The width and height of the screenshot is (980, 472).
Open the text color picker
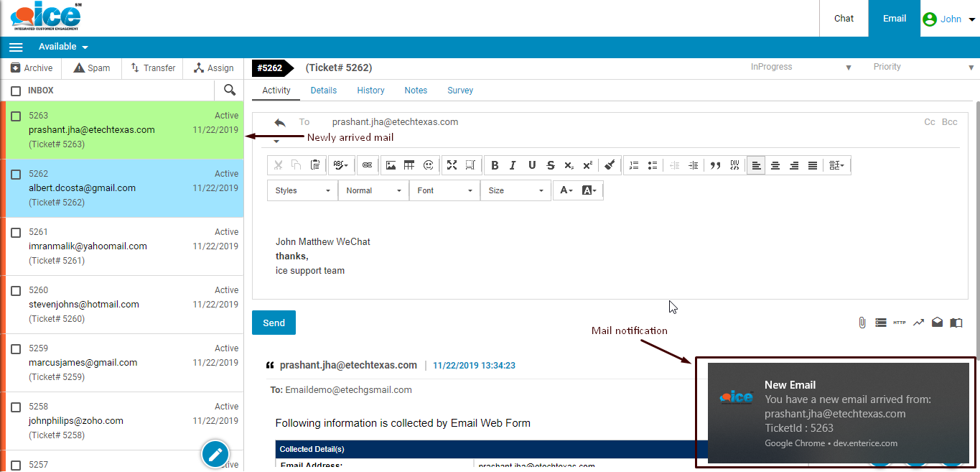pos(566,190)
